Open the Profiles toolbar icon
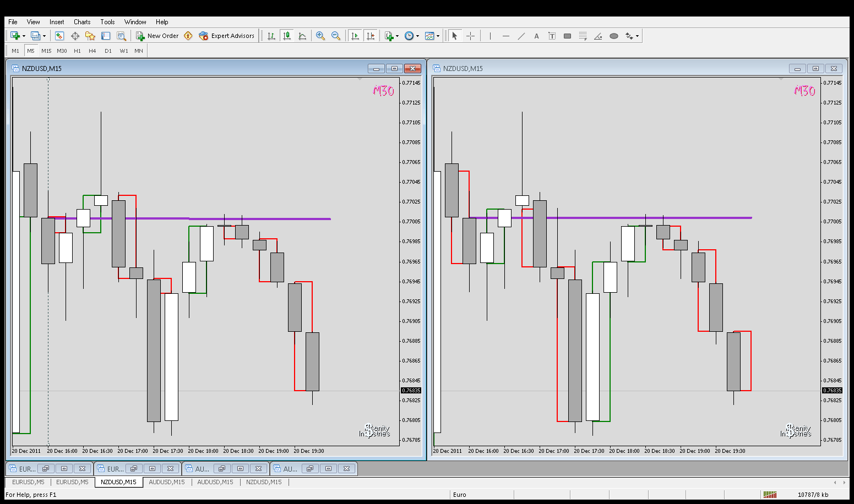This screenshot has height=504, width=854. coord(35,36)
